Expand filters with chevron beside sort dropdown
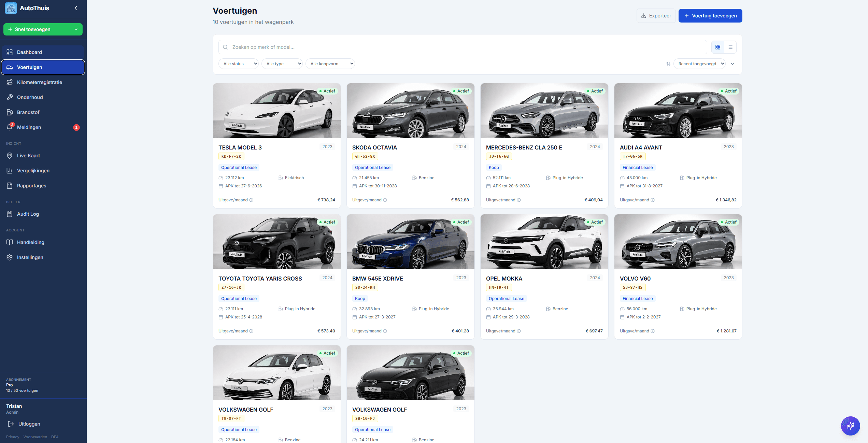Image resolution: width=868 pixels, height=443 pixels. 732,64
